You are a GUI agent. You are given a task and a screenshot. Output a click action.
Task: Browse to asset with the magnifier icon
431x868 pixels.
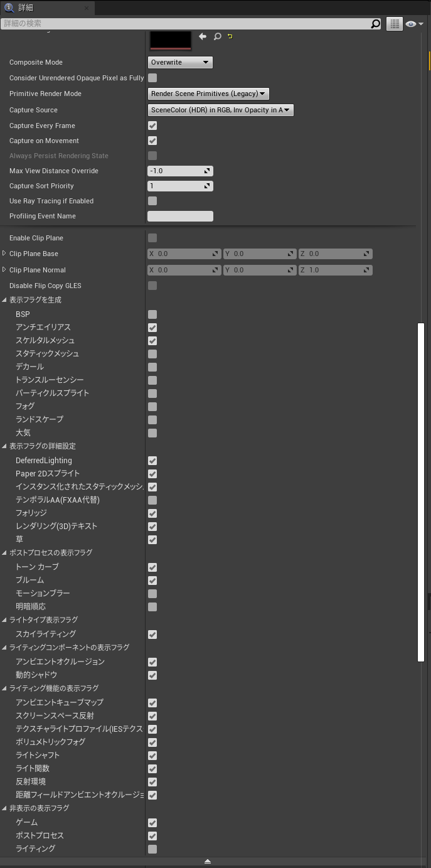tap(217, 36)
